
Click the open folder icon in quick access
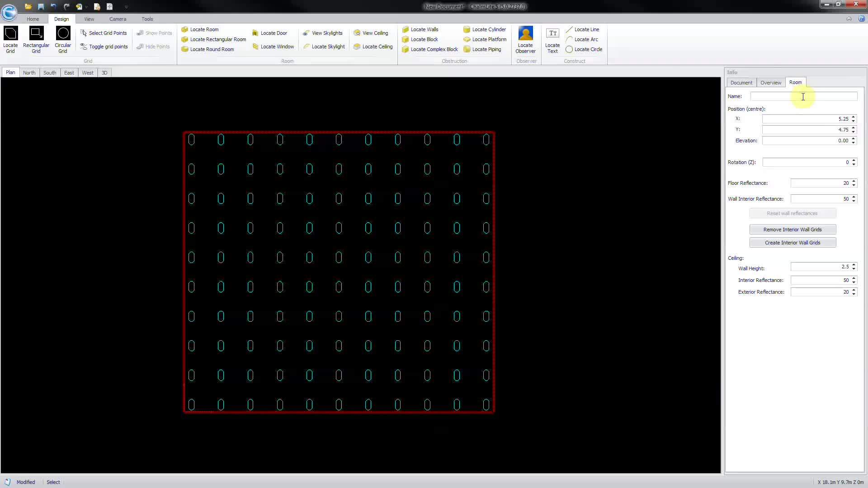pyautogui.click(x=28, y=7)
